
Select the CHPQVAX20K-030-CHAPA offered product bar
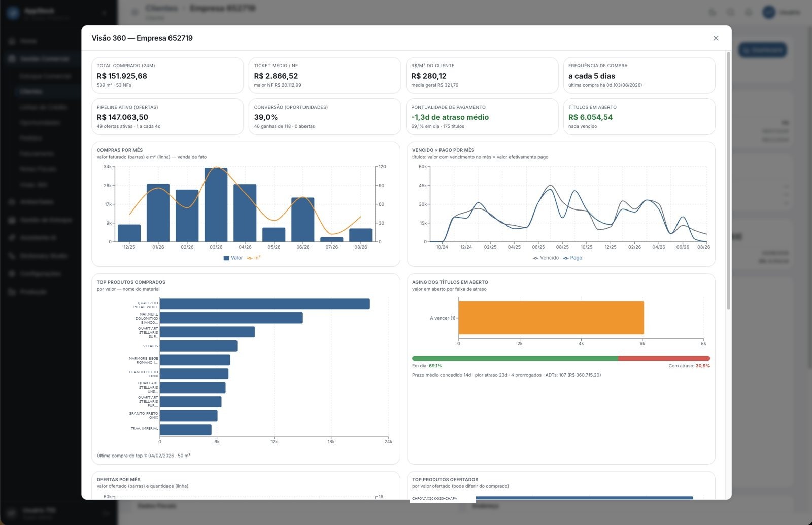pyautogui.click(x=584, y=498)
